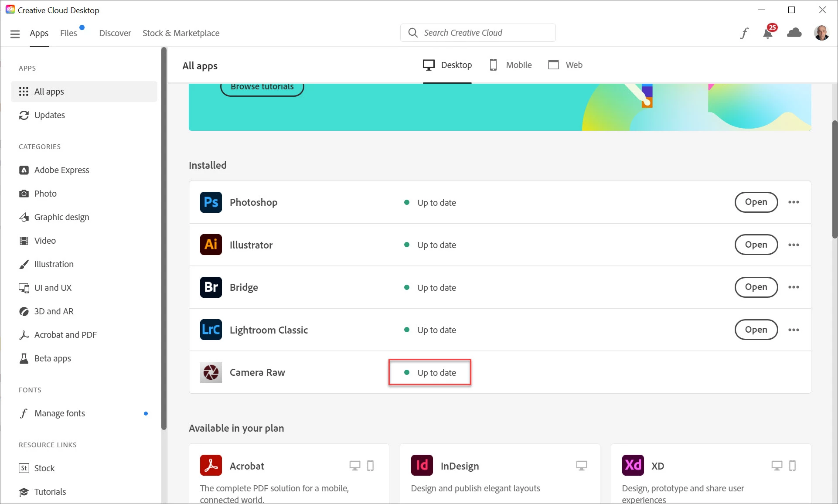The height and width of the screenshot is (504, 838).
Task: Open the Files tab
Action: coord(68,33)
